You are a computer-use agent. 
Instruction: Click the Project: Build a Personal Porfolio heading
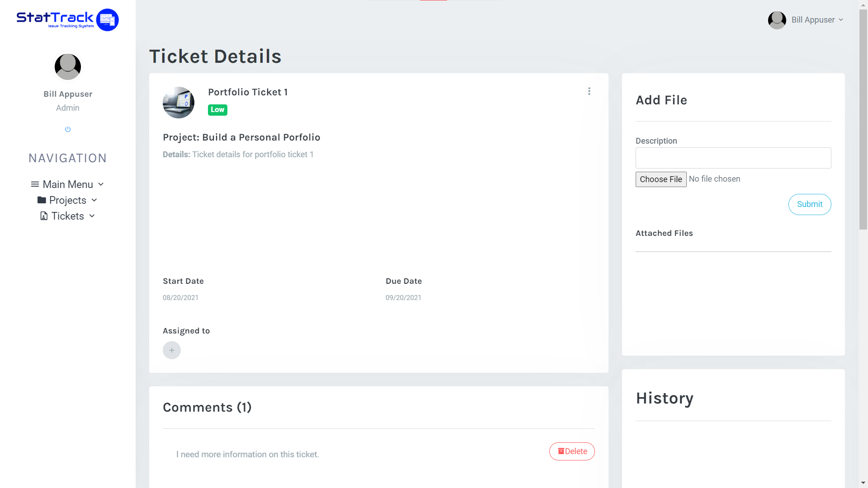[x=241, y=137]
